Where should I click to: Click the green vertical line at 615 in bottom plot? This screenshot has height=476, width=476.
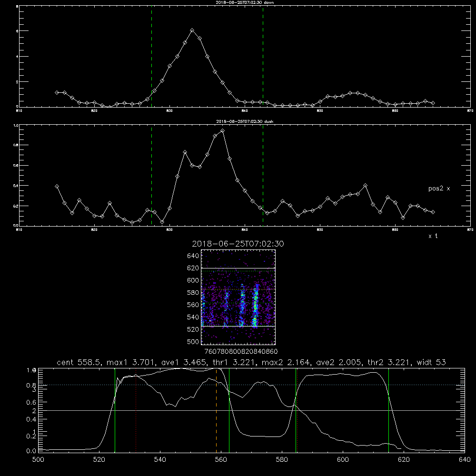388,410
